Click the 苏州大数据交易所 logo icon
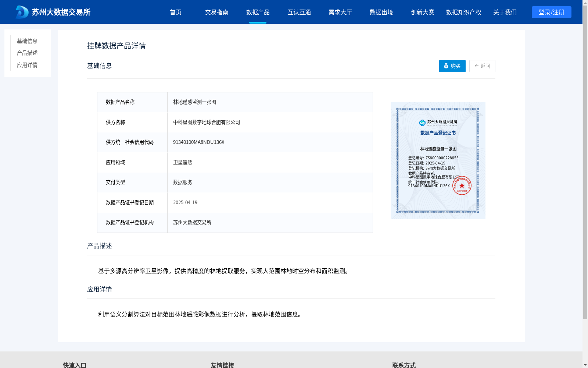 (22, 12)
